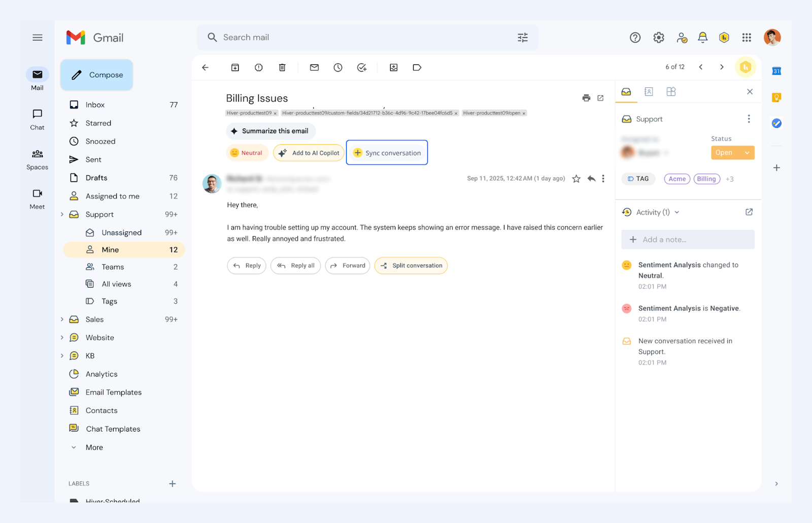The height and width of the screenshot is (523, 812).
Task: Open Analytics in the sidebar
Action: tap(101, 374)
